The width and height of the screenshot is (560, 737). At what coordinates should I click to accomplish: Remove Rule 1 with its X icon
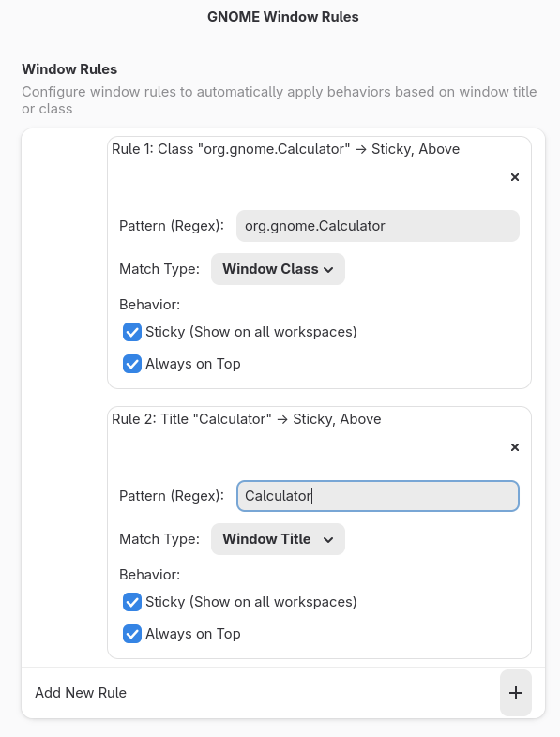click(x=515, y=177)
